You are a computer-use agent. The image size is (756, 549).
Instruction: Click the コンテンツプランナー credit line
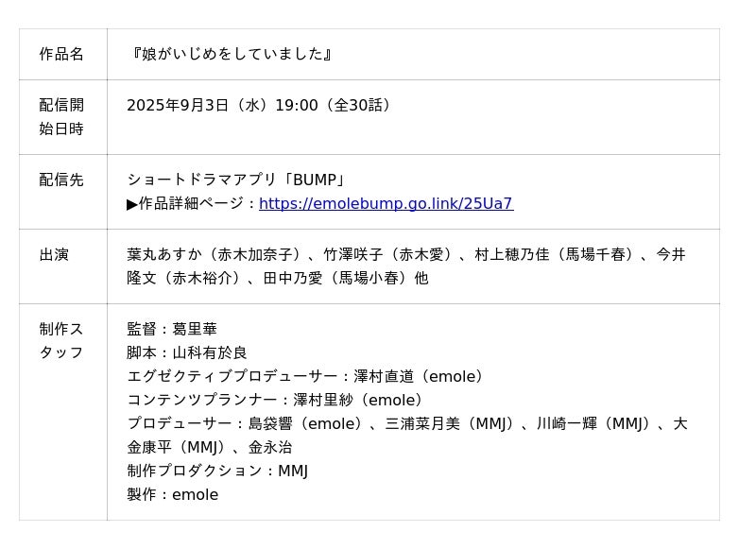pyautogui.click(x=277, y=400)
